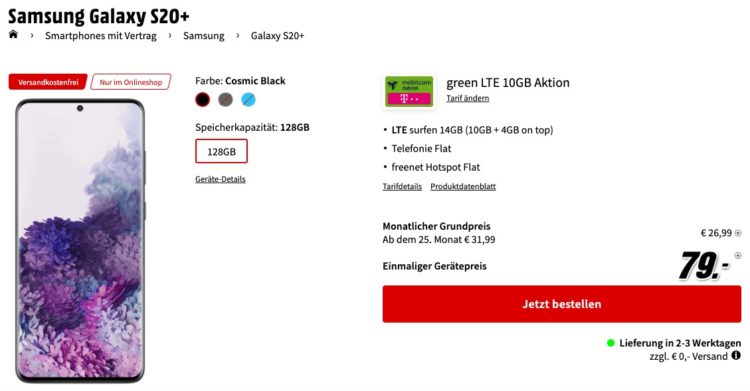This screenshot has width=750, height=391.
Task: Click info icon beside the 79.- price
Action: [x=738, y=256]
